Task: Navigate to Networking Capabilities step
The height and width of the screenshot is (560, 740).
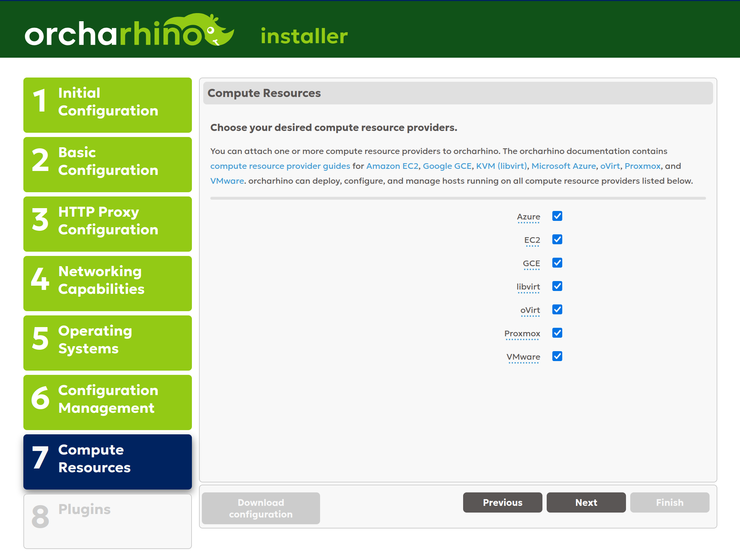Action: [109, 281]
